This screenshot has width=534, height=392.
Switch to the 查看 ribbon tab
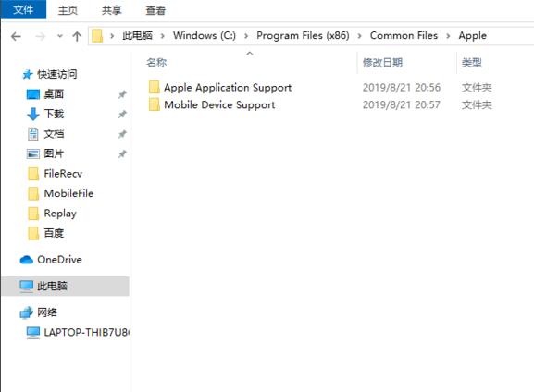[x=155, y=10]
